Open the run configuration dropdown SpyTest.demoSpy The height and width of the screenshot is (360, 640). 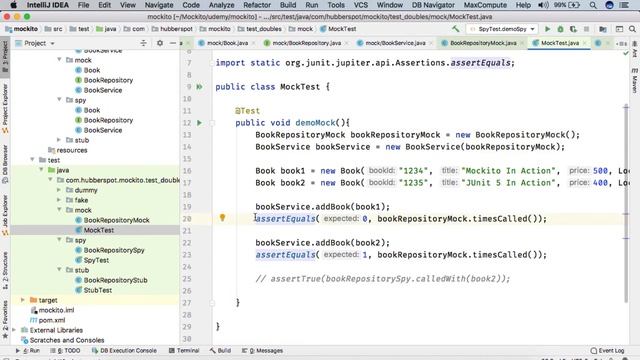click(502, 29)
